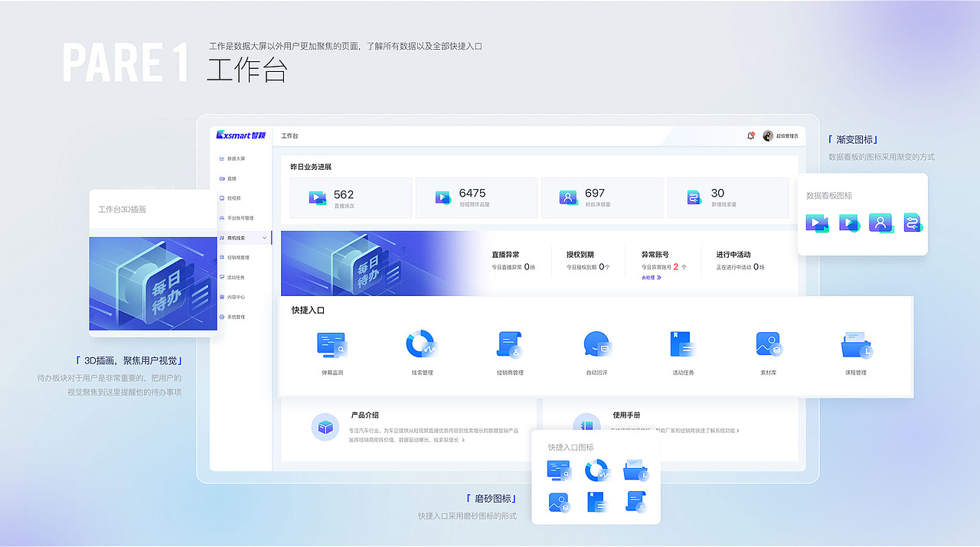Click the xsmart 智颖 logo

point(240,135)
